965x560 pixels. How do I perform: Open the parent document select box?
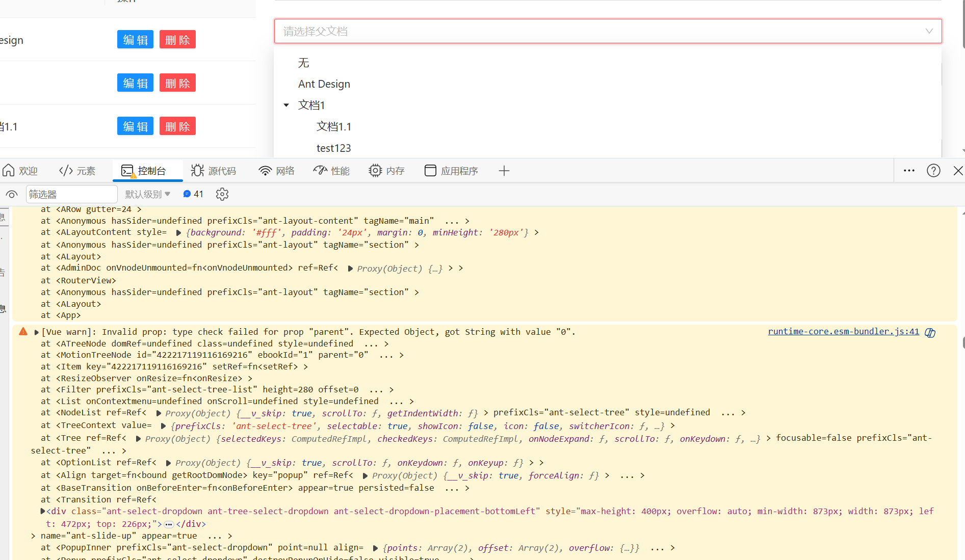tap(608, 31)
